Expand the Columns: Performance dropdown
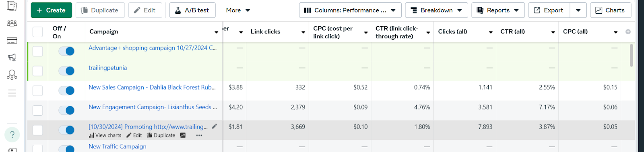 tap(350, 10)
